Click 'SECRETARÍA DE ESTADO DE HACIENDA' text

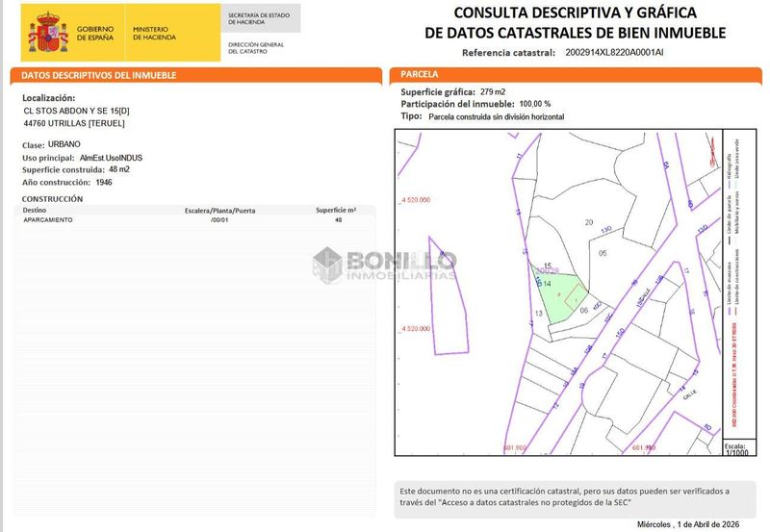click(259, 18)
